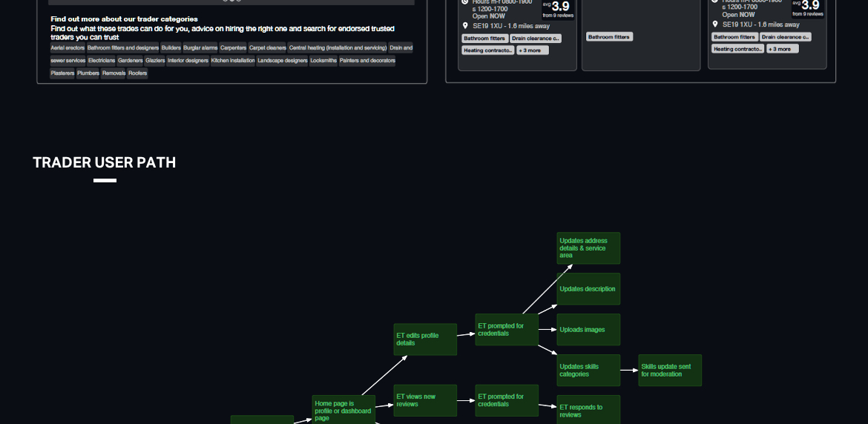Click 'Drain clearance' tag in the first card

(x=535, y=38)
